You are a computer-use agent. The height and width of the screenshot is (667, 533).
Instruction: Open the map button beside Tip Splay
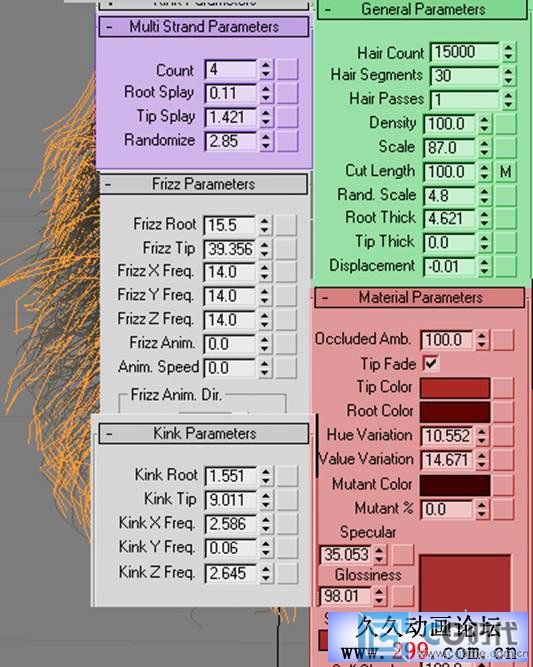tap(287, 117)
